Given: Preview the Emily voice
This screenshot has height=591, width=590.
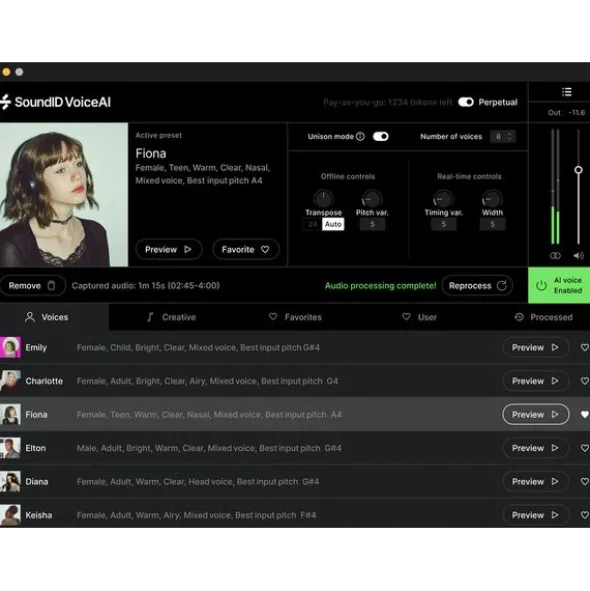Looking at the screenshot, I should [x=535, y=348].
